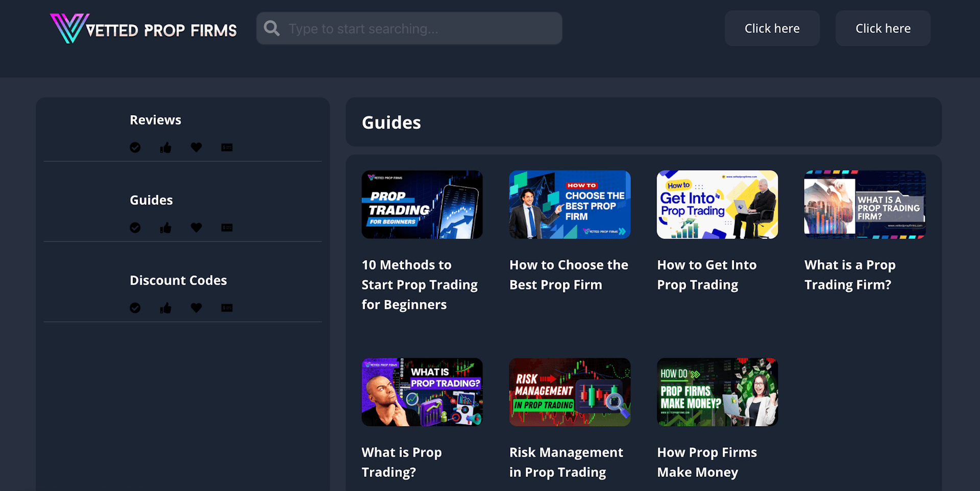Viewport: 980px width, 491px height.
Task: Click the money bill icon under Discount Codes
Action: pos(227,308)
